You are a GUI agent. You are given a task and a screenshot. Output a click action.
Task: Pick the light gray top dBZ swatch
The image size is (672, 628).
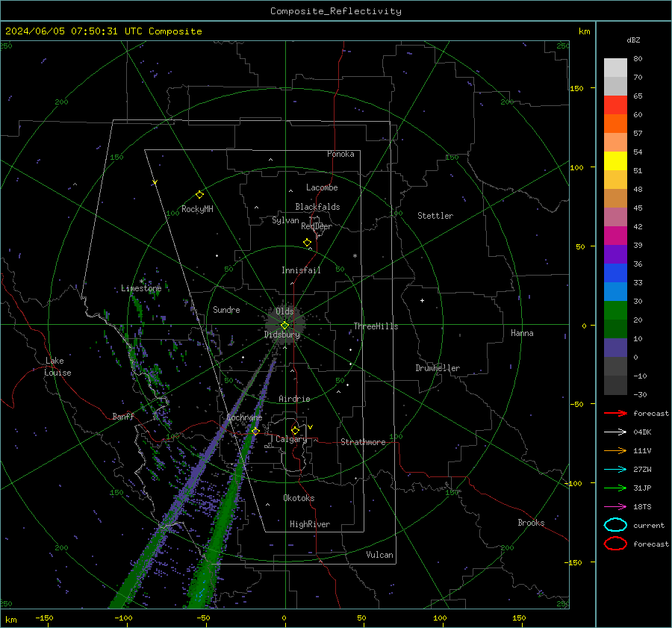(x=615, y=68)
